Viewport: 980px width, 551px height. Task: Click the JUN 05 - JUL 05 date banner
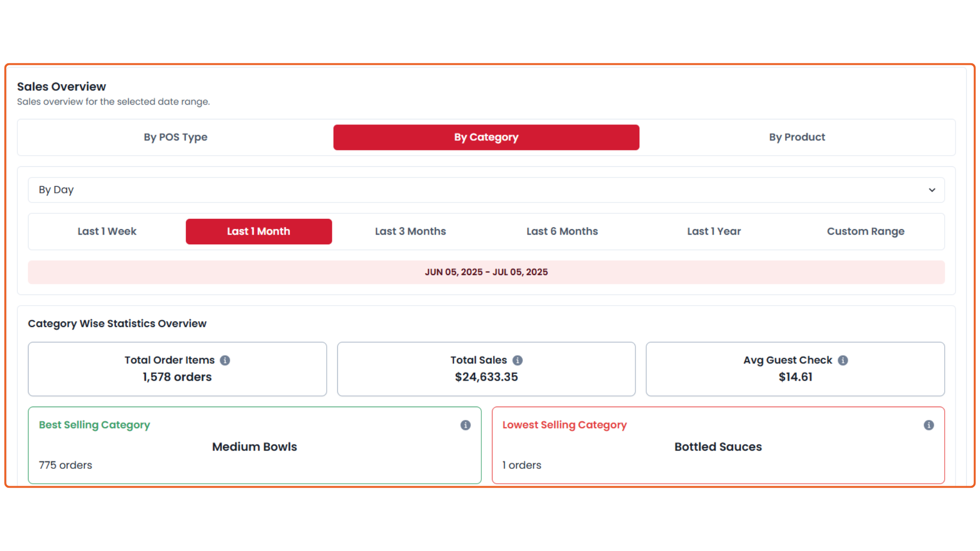point(486,272)
